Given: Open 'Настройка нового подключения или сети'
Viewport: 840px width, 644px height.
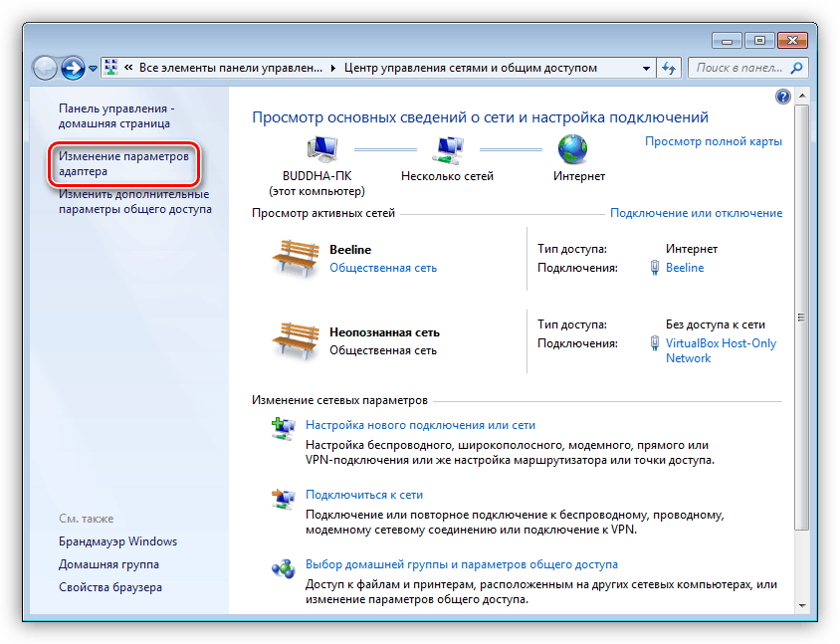Looking at the screenshot, I should point(421,425).
